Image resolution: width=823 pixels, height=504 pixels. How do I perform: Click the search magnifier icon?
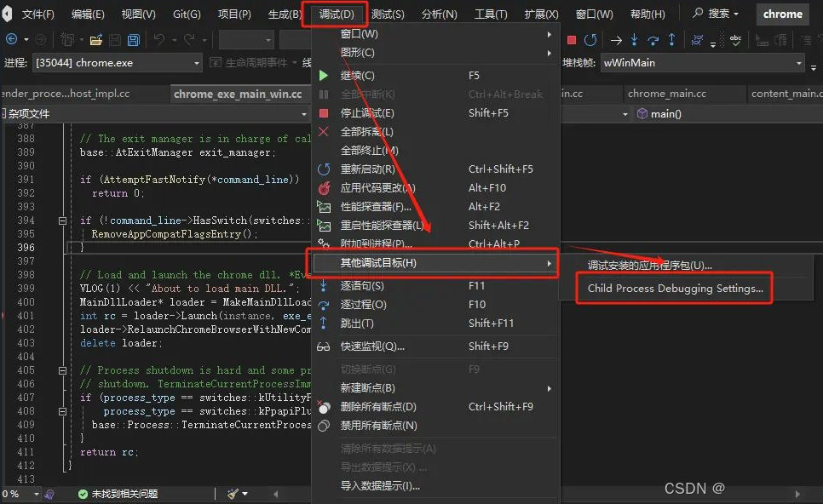(697, 13)
